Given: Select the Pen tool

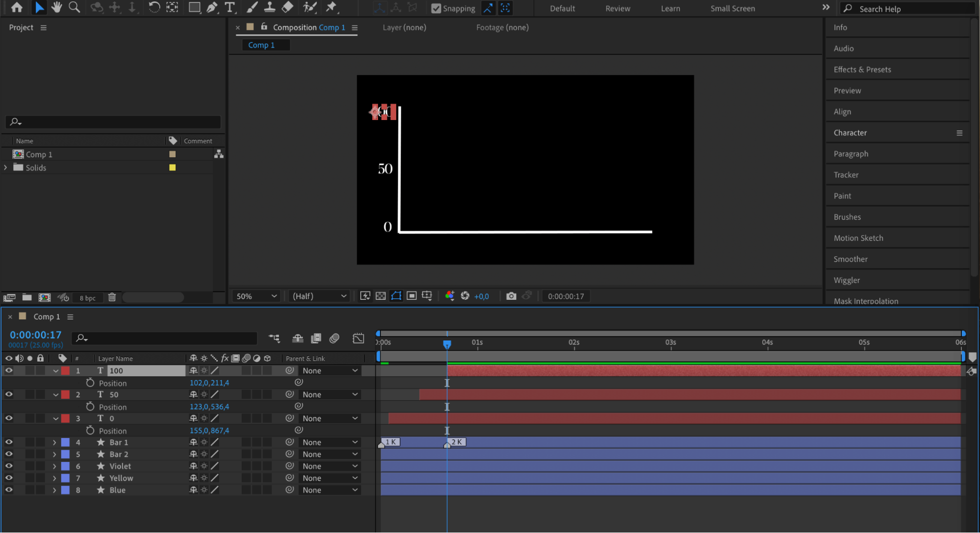Looking at the screenshot, I should coord(212,7).
